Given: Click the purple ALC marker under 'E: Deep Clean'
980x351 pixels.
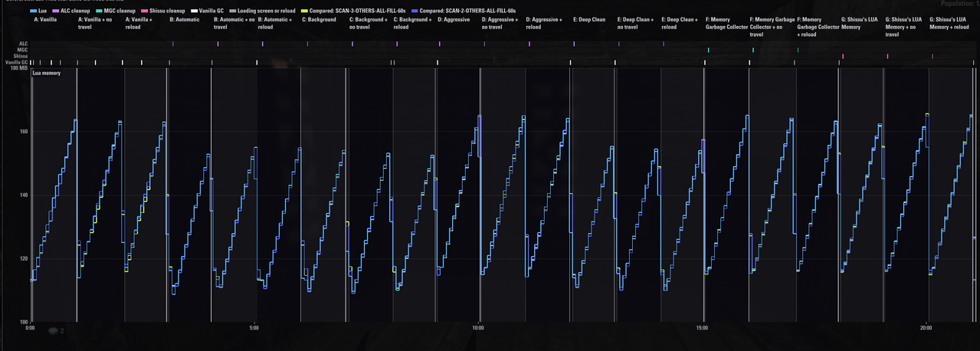Looking at the screenshot, I should 575,44.
